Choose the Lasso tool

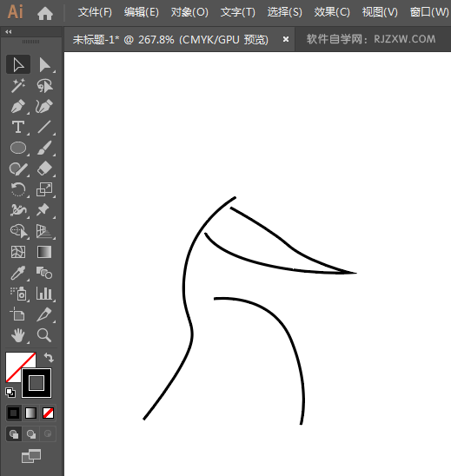coord(44,85)
